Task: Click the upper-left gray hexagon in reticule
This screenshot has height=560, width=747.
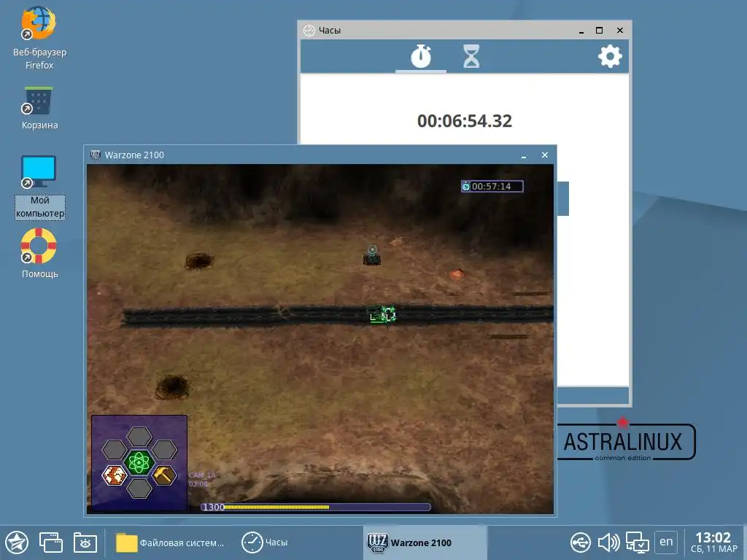Action: (x=115, y=449)
